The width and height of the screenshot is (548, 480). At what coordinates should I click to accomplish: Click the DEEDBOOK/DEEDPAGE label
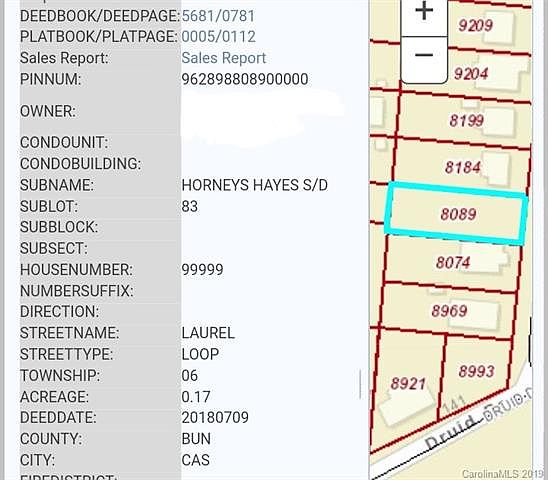click(x=100, y=16)
